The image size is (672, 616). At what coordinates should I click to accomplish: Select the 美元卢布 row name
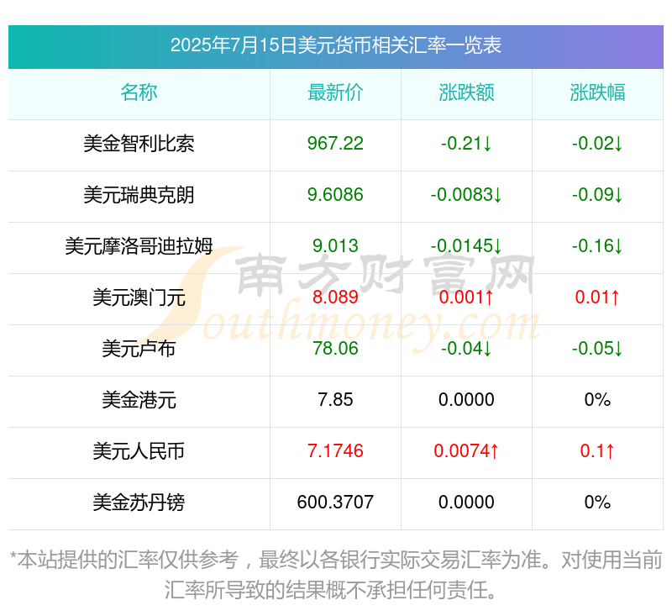[x=139, y=349]
